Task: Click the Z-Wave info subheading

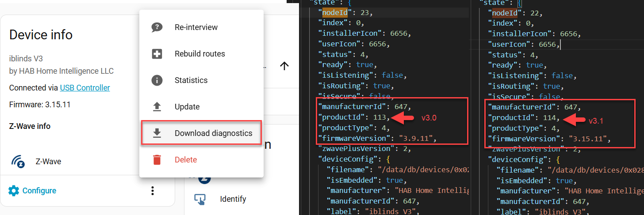Action: 30,126
